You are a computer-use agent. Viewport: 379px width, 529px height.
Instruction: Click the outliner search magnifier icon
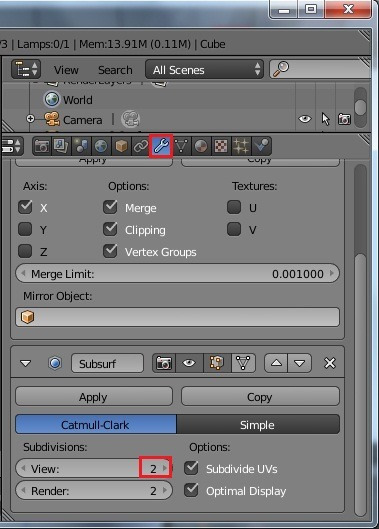(x=281, y=69)
